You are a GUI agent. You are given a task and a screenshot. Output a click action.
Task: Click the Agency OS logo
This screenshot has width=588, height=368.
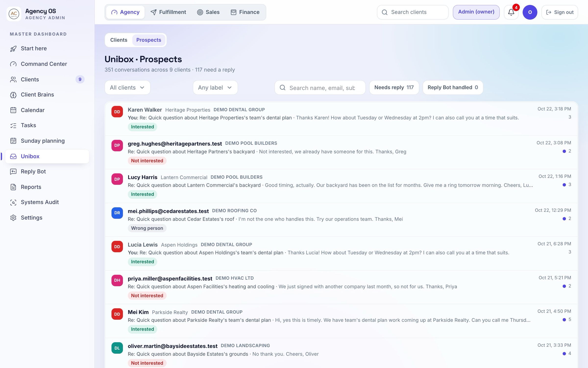tap(14, 14)
